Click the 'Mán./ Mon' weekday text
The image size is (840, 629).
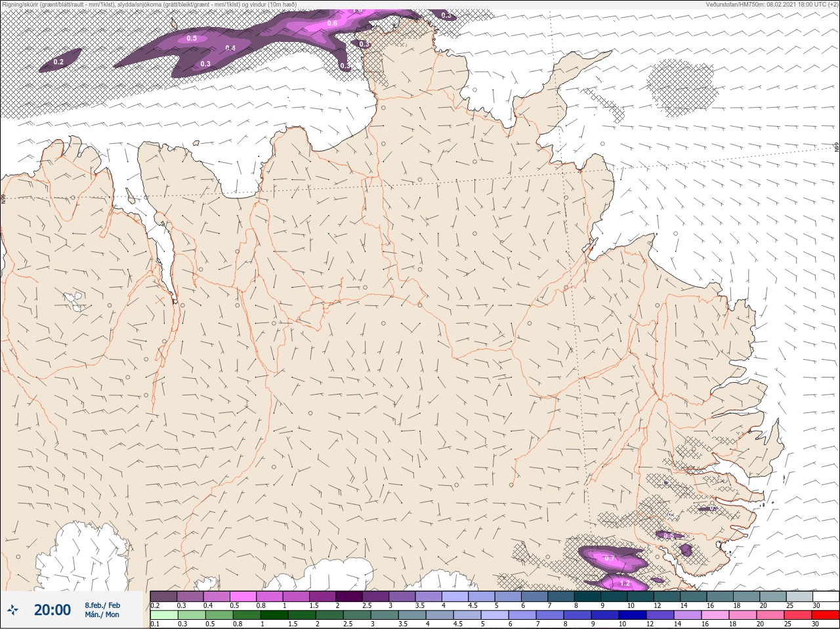102,615
